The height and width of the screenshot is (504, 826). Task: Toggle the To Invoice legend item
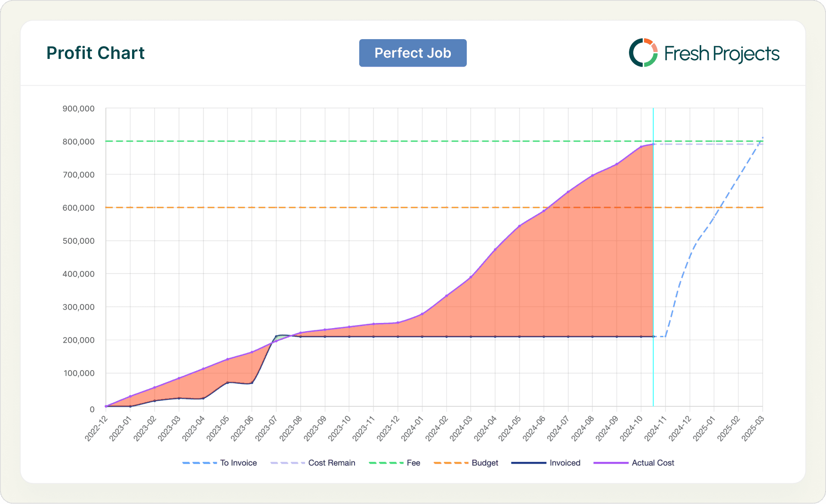pos(238,463)
